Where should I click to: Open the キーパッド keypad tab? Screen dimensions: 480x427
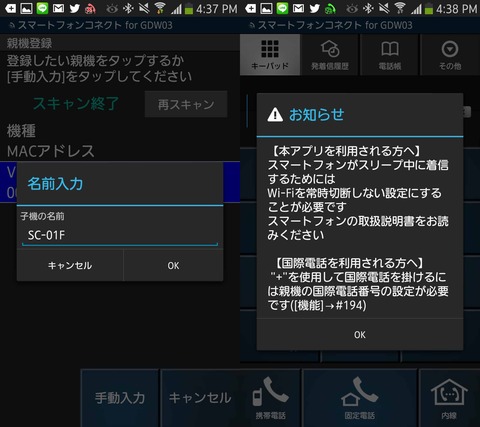click(x=270, y=55)
